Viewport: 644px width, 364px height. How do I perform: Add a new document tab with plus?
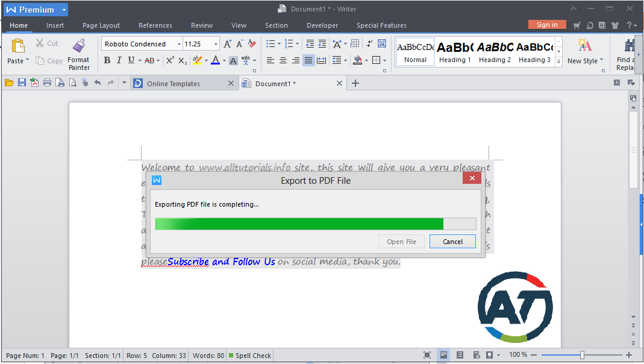[x=355, y=83]
